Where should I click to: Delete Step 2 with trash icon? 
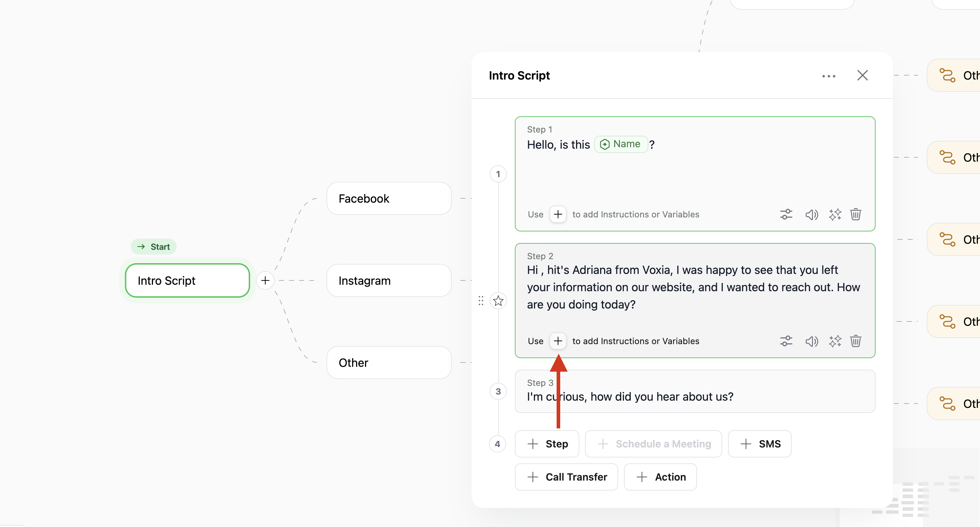click(855, 341)
